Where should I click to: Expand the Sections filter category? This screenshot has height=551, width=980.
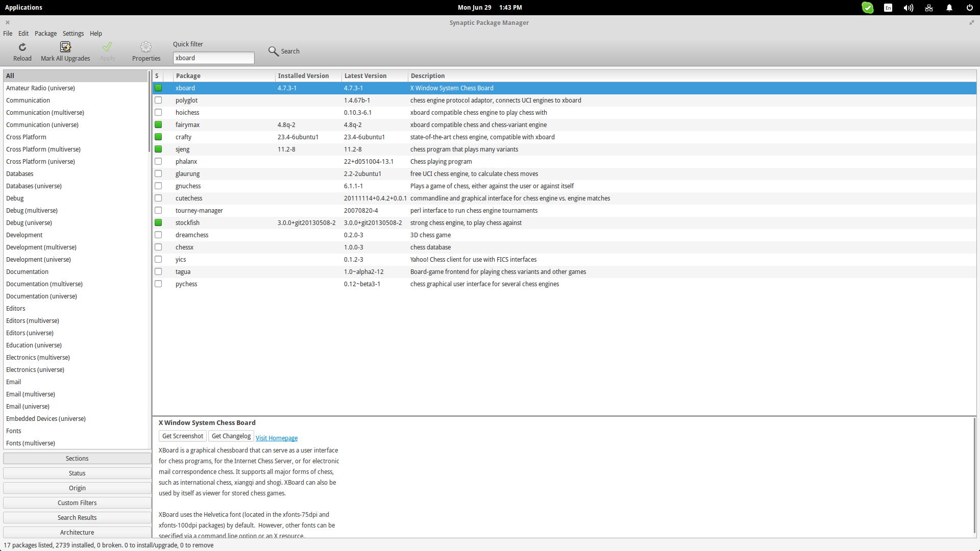click(x=76, y=458)
